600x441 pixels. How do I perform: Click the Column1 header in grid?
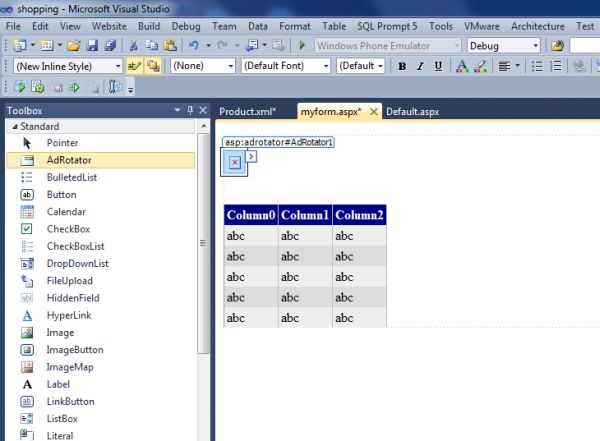point(305,215)
